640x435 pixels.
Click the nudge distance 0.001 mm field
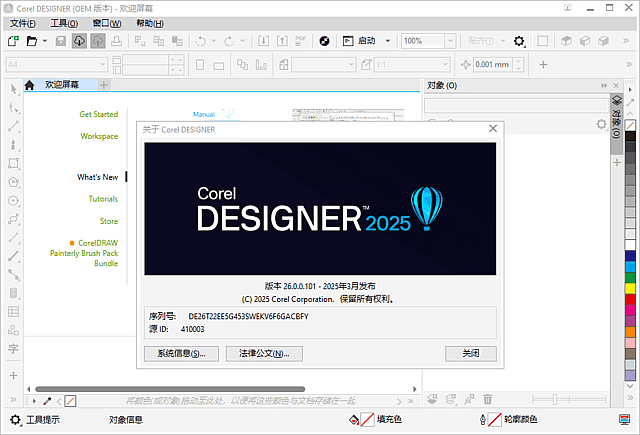[x=492, y=64]
